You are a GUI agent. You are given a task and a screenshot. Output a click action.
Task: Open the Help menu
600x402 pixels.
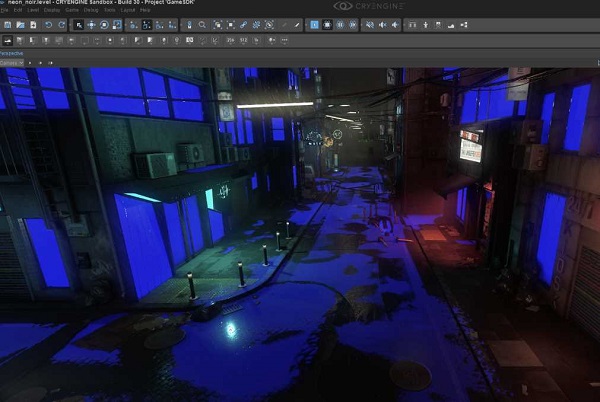click(x=145, y=10)
